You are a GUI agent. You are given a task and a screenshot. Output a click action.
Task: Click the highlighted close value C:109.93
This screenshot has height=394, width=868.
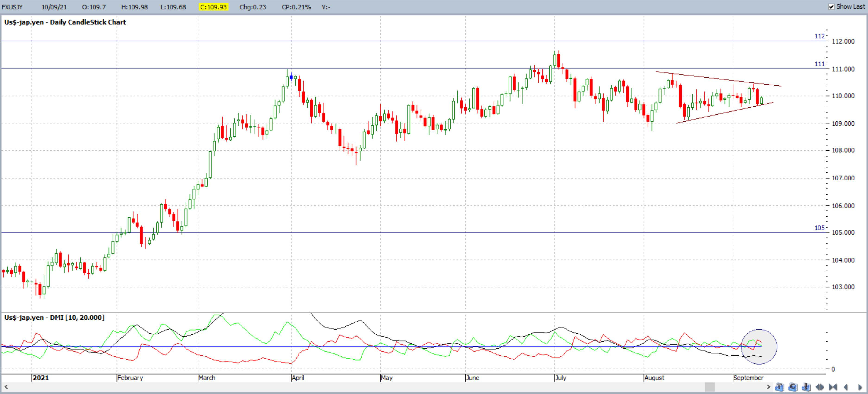click(213, 7)
